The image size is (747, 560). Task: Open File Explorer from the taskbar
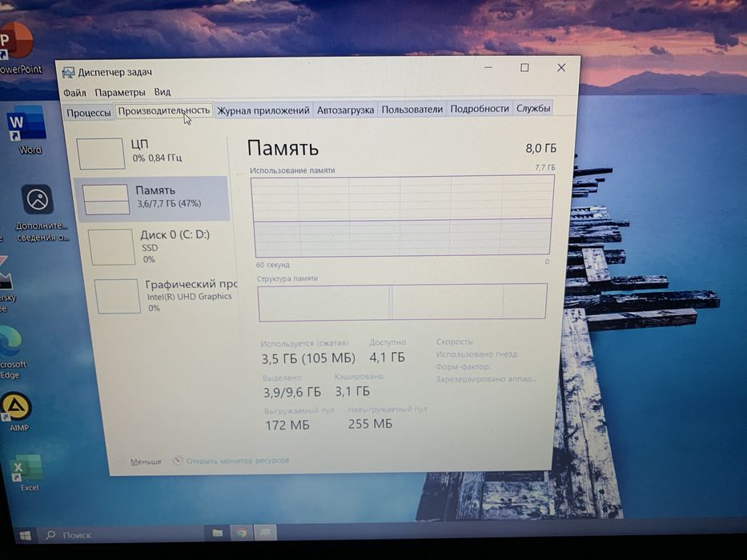[217, 533]
